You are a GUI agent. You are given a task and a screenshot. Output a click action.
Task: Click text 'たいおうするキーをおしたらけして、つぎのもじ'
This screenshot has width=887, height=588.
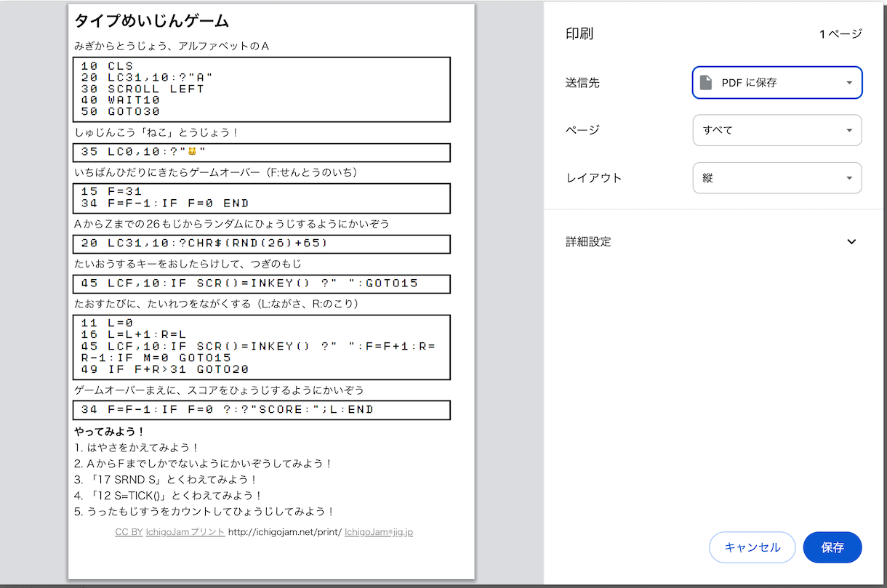tap(188, 264)
